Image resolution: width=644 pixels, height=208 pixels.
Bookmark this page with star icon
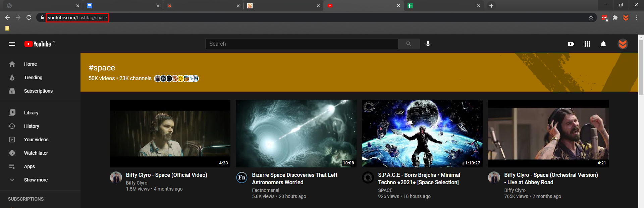coord(591,17)
